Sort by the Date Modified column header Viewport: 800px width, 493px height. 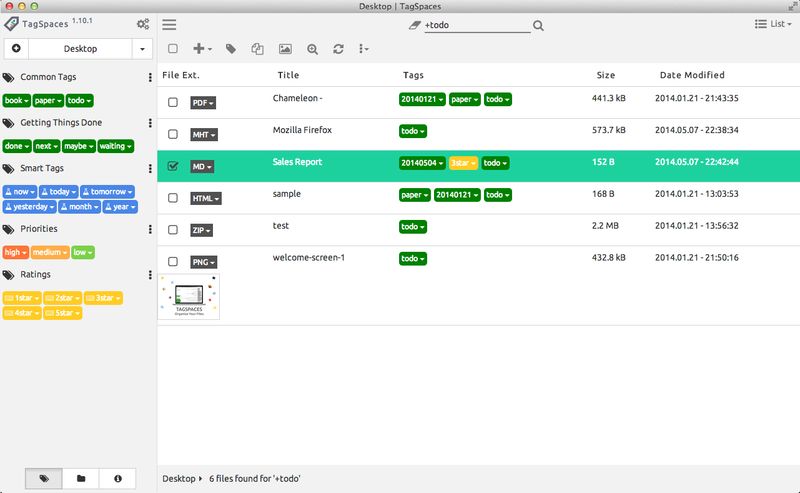coord(692,75)
